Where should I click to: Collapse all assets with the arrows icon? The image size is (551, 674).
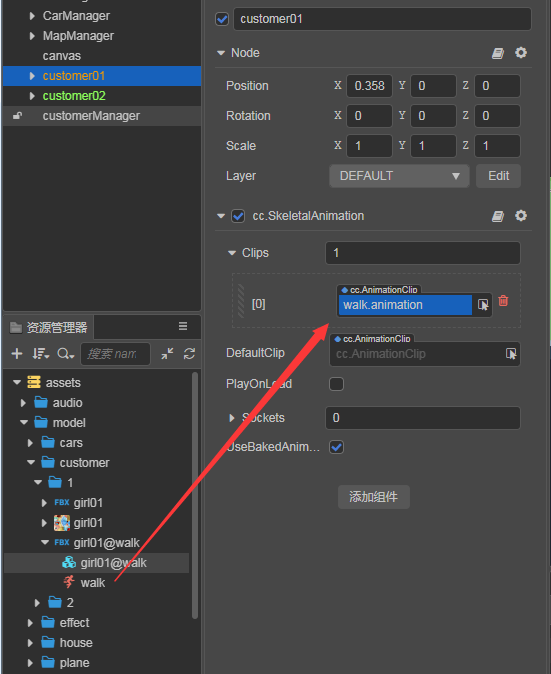[167, 354]
